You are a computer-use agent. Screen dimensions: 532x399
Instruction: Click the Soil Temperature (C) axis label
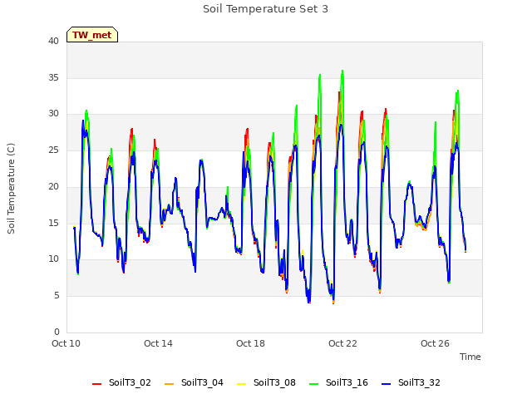point(11,189)
